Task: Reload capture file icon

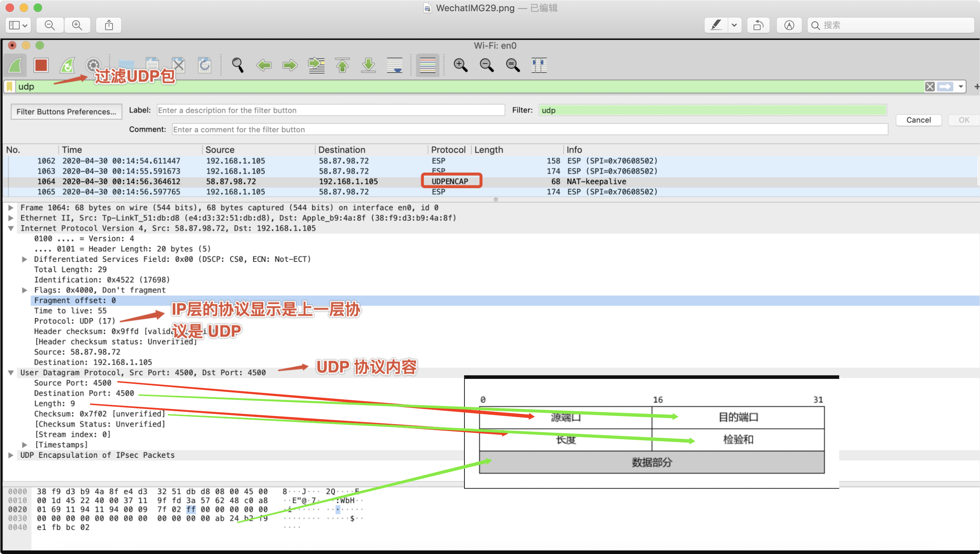Action: (205, 65)
